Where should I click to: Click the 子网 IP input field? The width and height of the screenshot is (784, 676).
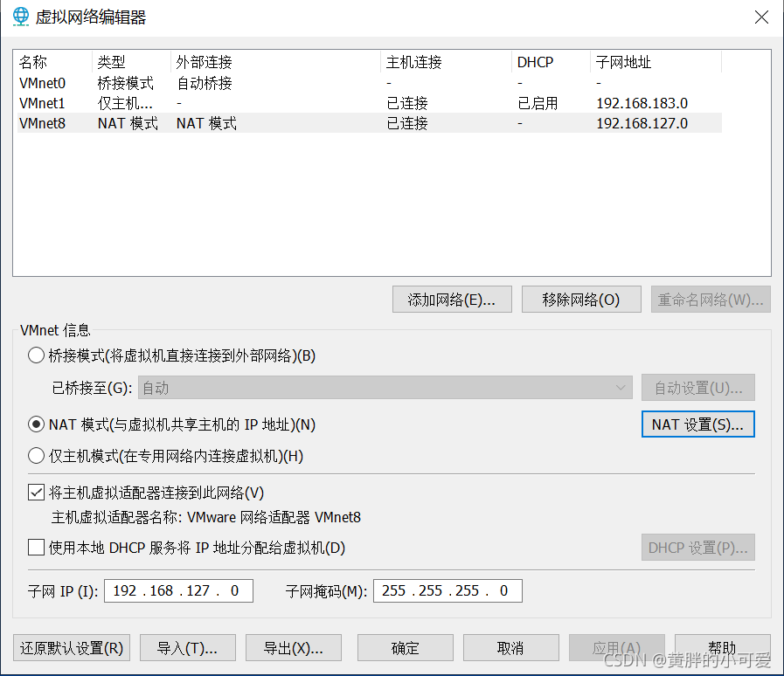coord(178,590)
